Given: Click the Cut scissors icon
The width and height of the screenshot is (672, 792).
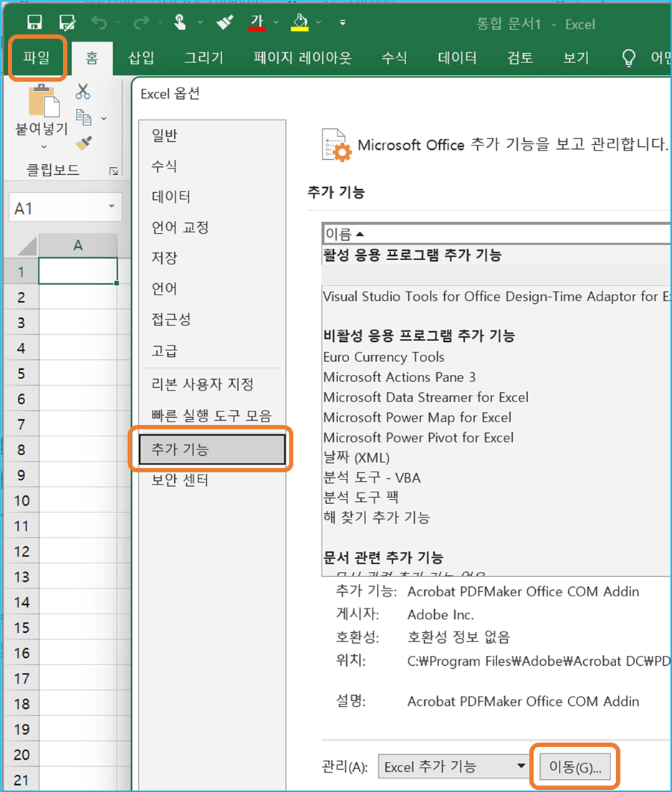Looking at the screenshot, I should click(83, 92).
